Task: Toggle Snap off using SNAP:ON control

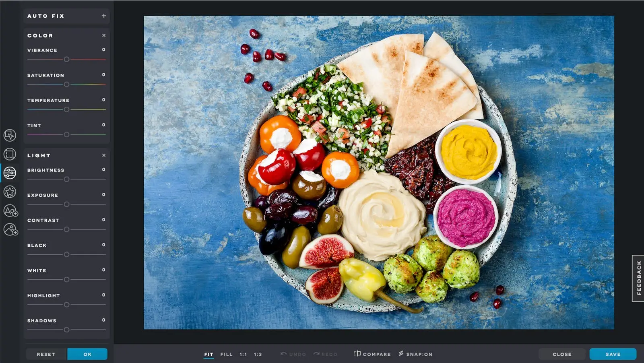Action: [415, 354]
